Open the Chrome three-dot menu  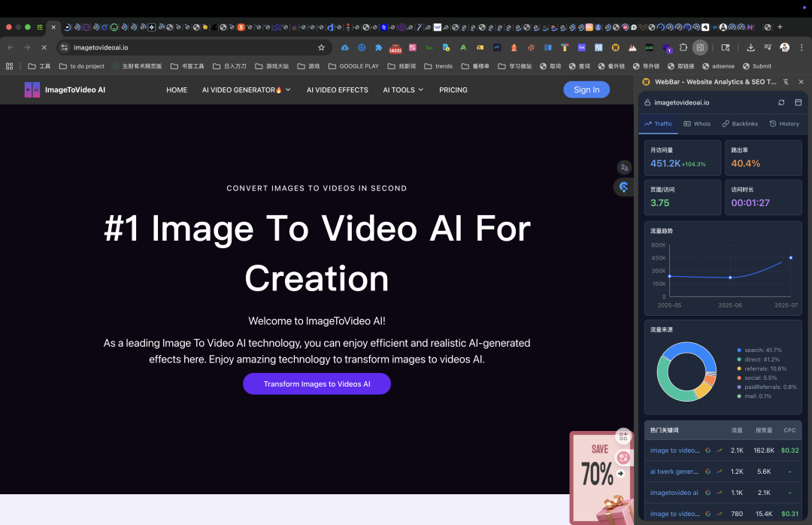801,47
